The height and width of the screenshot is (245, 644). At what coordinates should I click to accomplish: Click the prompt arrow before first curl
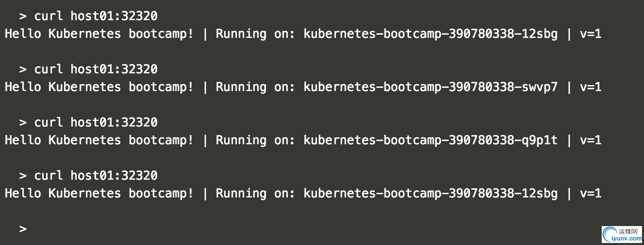(23, 16)
